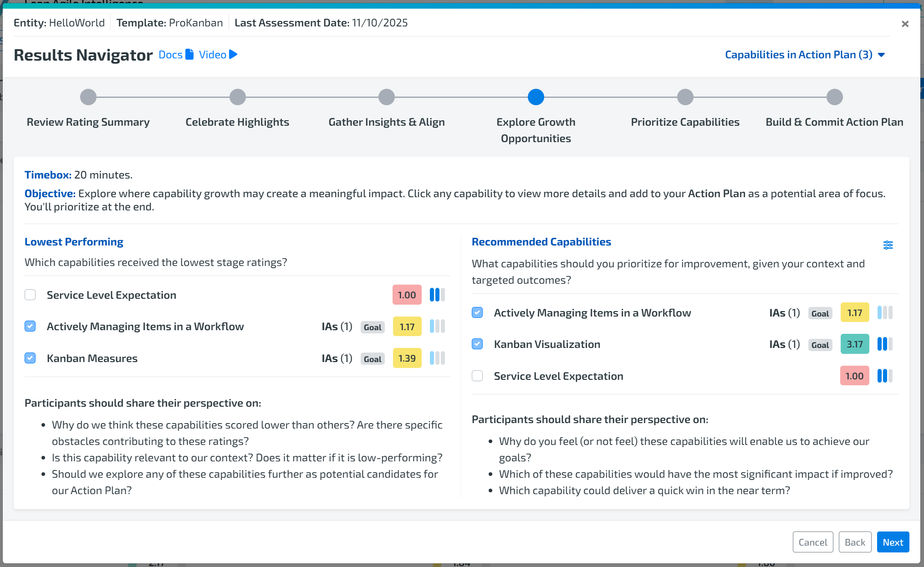Select Build & Commit Action Plan step
The height and width of the screenshot is (567, 924).
(x=834, y=97)
